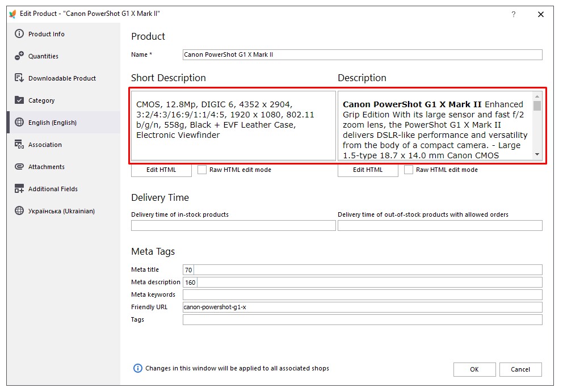Click the Downloadable Product icon
This screenshot has width=563, height=392.
[19, 78]
